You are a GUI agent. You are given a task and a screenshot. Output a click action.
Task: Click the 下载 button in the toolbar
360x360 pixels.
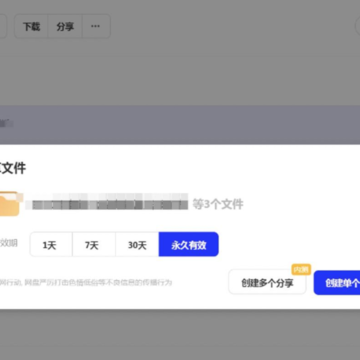pos(31,26)
